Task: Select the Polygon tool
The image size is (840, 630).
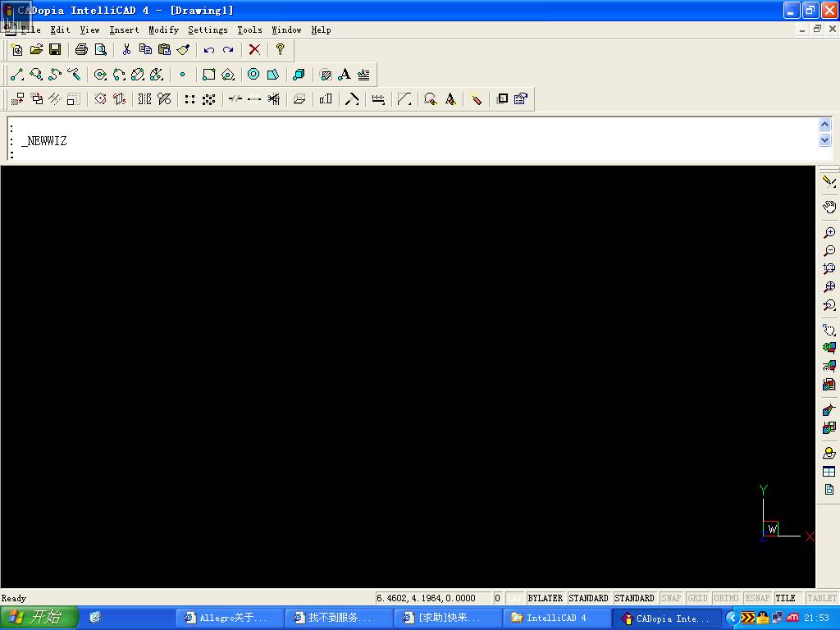Action: 228,75
